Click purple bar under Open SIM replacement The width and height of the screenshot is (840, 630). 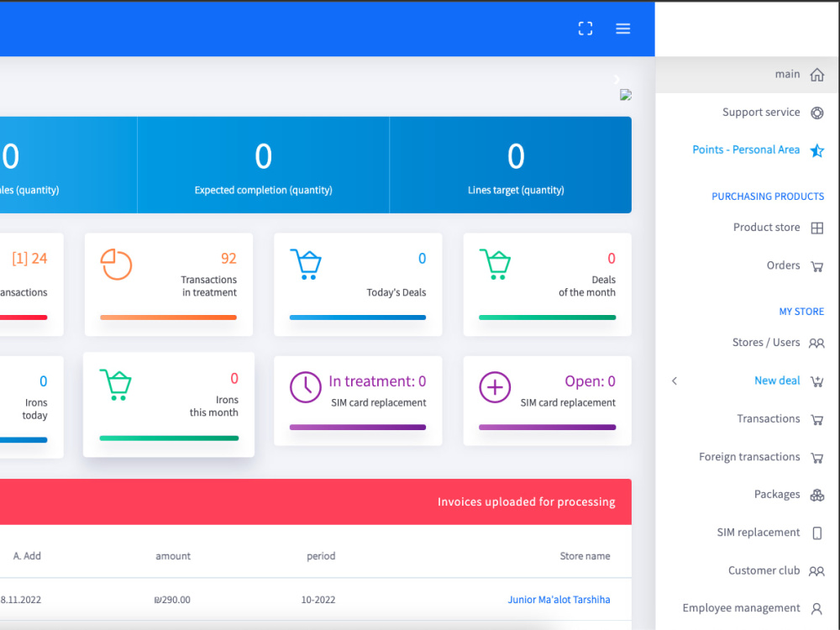548,428
